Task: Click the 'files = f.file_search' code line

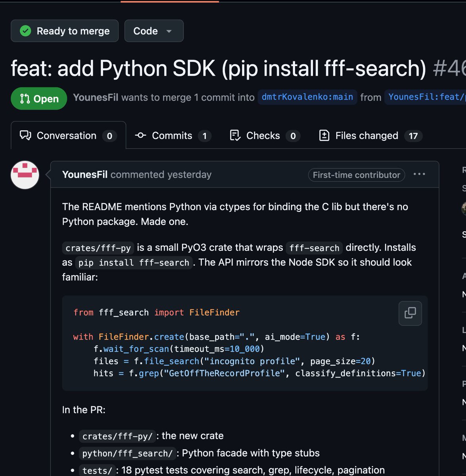Action: (234, 361)
